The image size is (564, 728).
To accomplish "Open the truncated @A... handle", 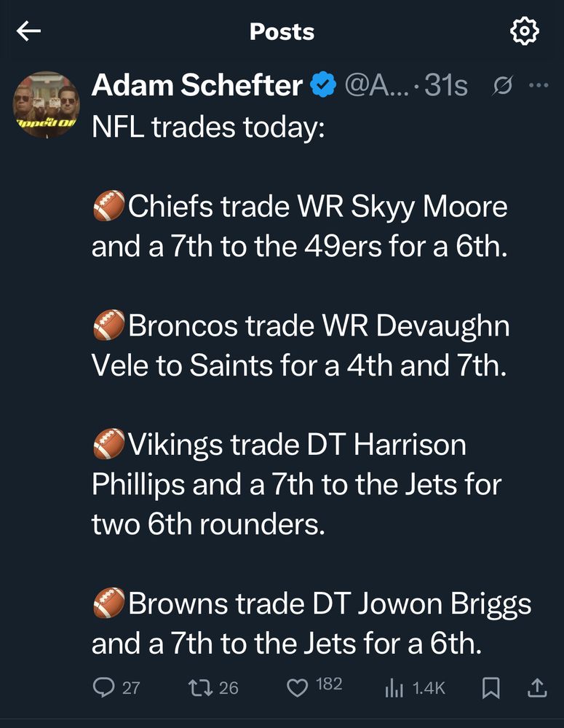I will tap(376, 85).
